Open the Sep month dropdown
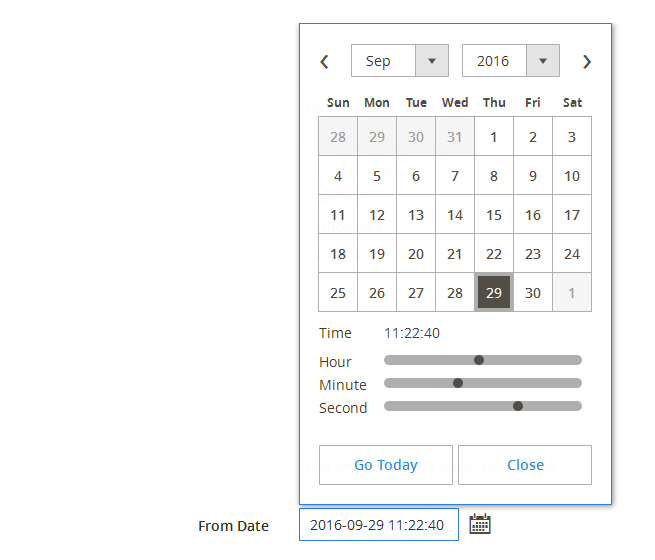The width and height of the screenshot is (655, 560). [x=399, y=61]
